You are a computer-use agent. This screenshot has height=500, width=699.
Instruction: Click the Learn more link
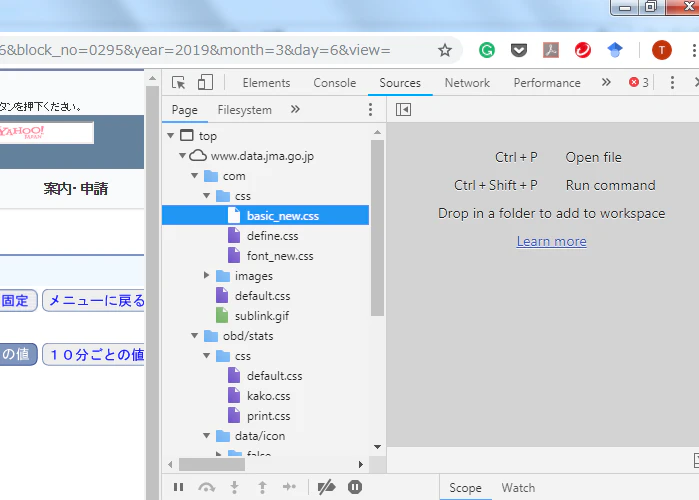(551, 241)
